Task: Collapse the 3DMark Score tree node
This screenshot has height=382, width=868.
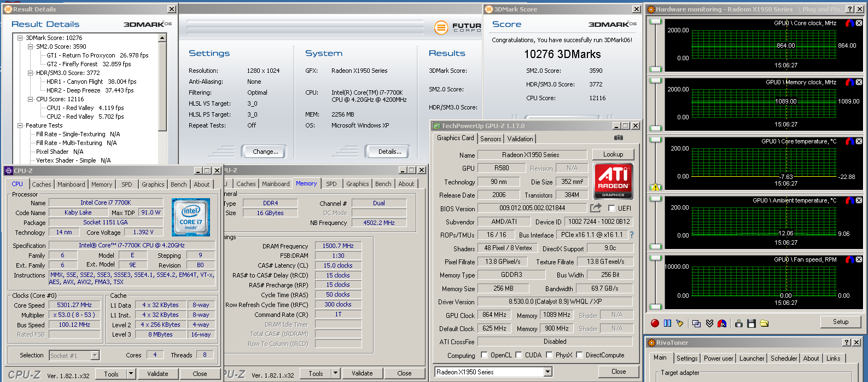Action: (x=20, y=38)
